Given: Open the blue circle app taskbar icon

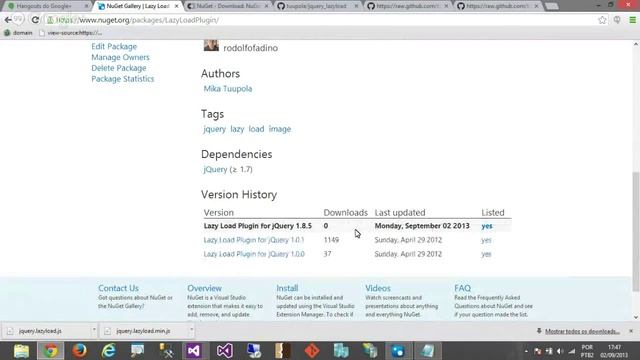Looking at the screenshot, I should tap(398, 351).
